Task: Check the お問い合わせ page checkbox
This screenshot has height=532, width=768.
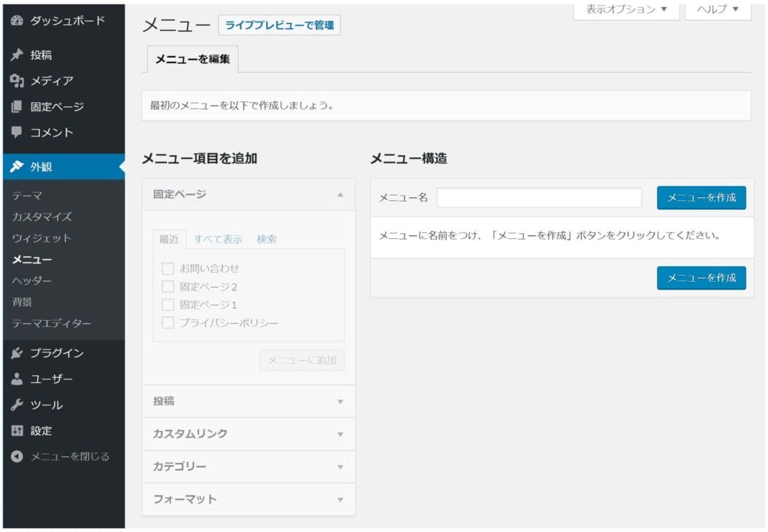Action: pyautogui.click(x=168, y=268)
